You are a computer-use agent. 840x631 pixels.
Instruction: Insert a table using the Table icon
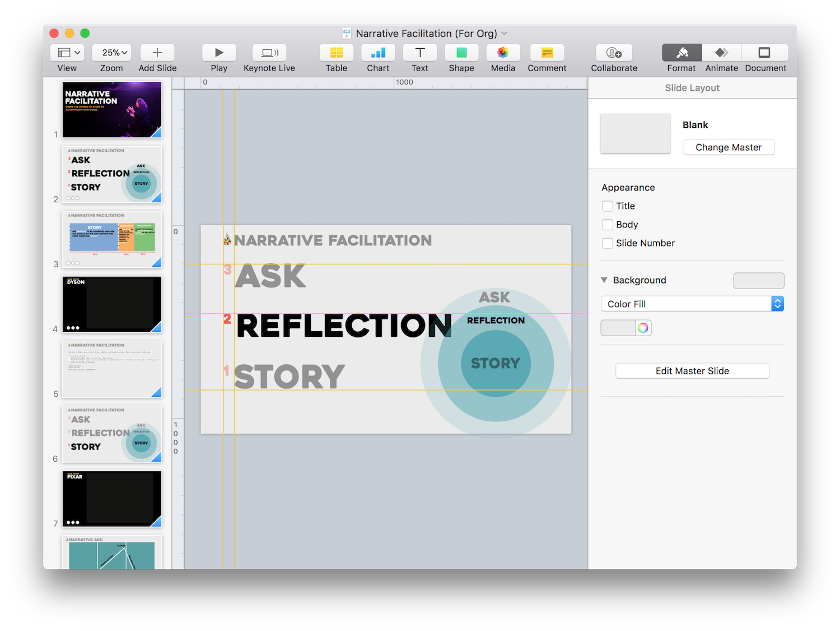click(336, 53)
